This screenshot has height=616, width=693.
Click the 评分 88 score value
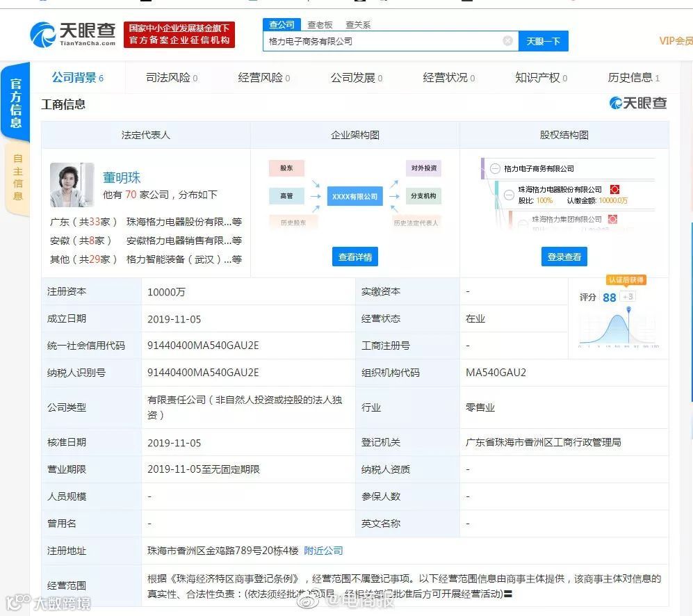click(609, 298)
